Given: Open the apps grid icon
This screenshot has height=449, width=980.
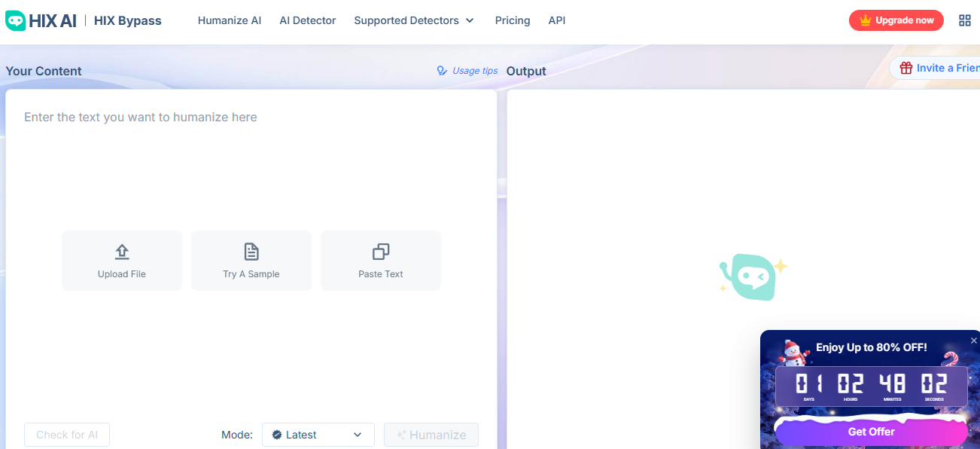Looking at the screenshot, I should pos(965,20).
